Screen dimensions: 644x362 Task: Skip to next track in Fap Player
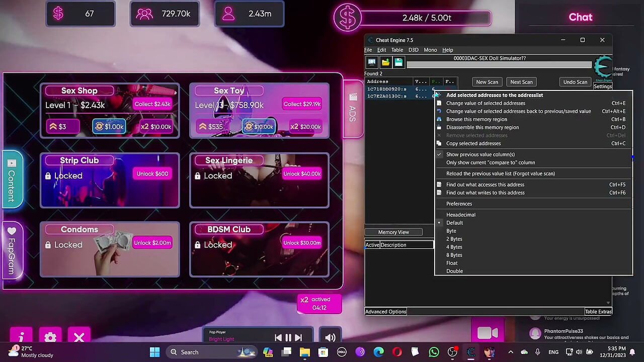(x=298, y=338)
